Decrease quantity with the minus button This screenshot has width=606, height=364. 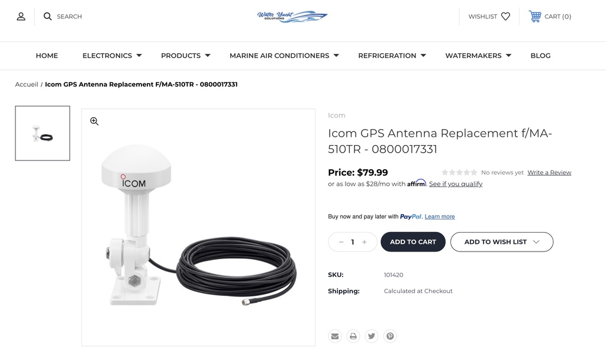(x=341, y=242)
